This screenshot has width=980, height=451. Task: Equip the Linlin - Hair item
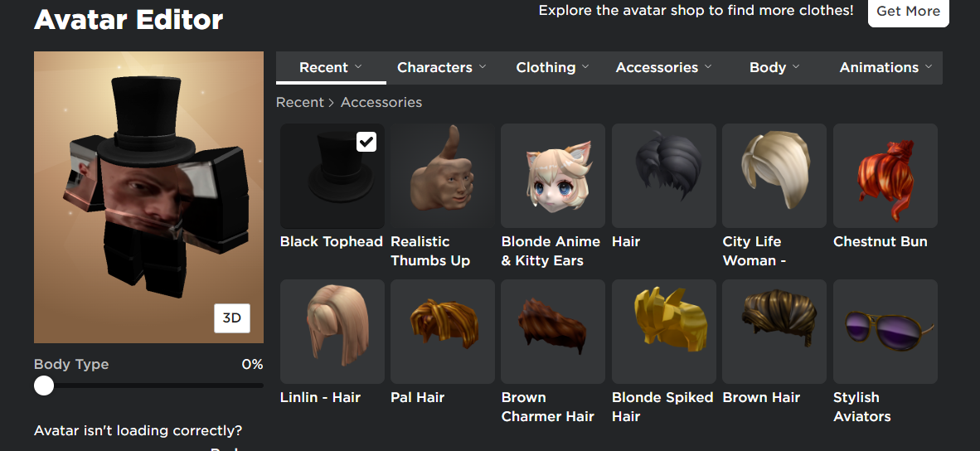pyautogui.click(x=332, y=331)
